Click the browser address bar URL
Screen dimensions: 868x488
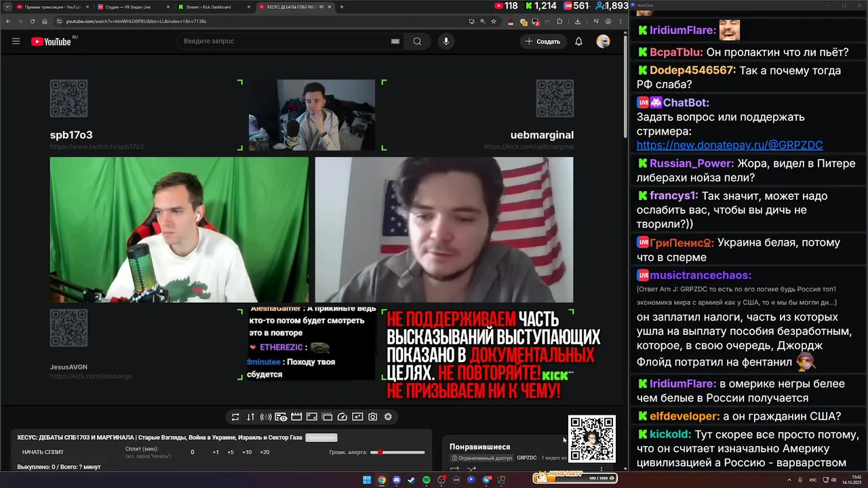pos(136,21)
